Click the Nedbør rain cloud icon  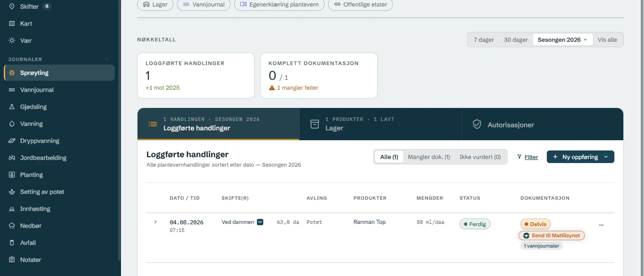click(x=12, y=226)
